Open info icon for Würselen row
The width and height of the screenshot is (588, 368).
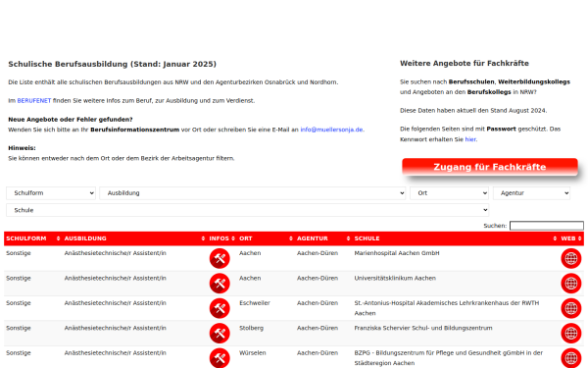click(220, 358)
